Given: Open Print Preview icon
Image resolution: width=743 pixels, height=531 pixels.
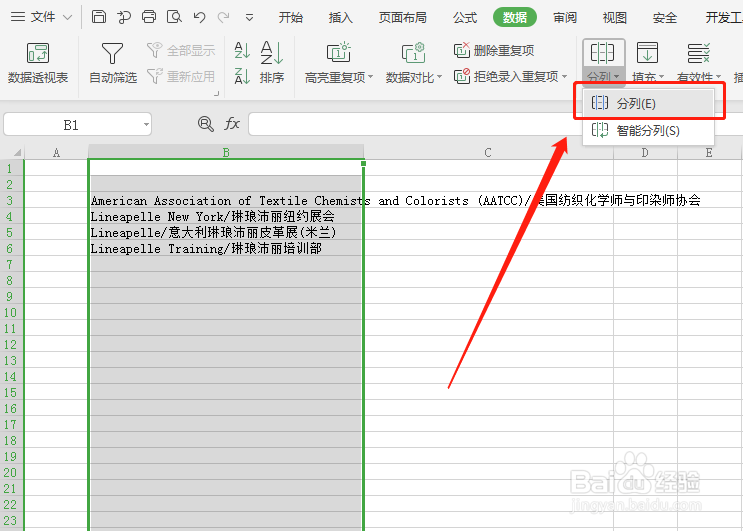Looking at the screenshot, I should tap(174, 17).
